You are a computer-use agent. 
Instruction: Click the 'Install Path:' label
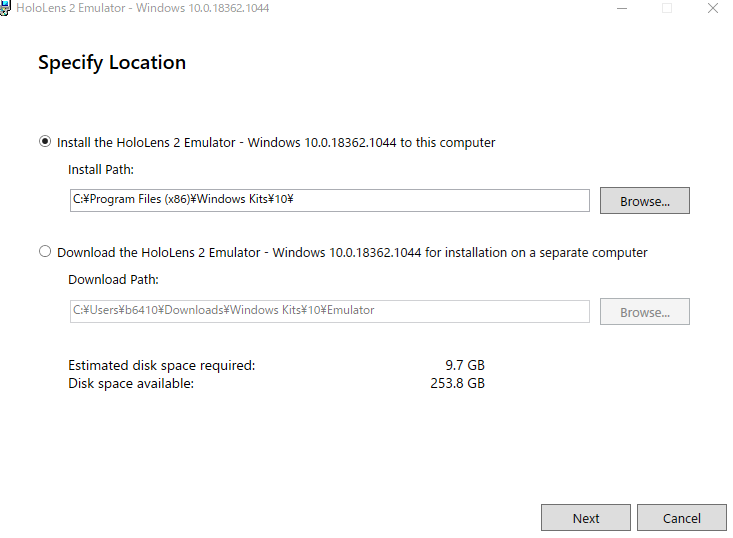pos(101,169)
